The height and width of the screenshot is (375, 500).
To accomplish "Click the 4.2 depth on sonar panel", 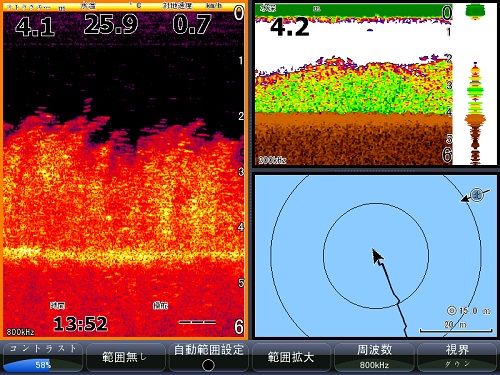I will tap(290, 27).
